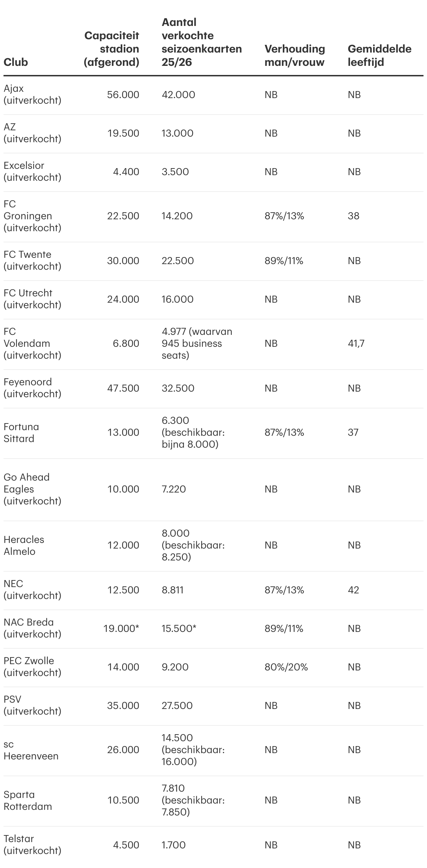Click the Gemiddelde leeftijd column header
Viewport: 427px width, 868px height.
pos(379,55)
